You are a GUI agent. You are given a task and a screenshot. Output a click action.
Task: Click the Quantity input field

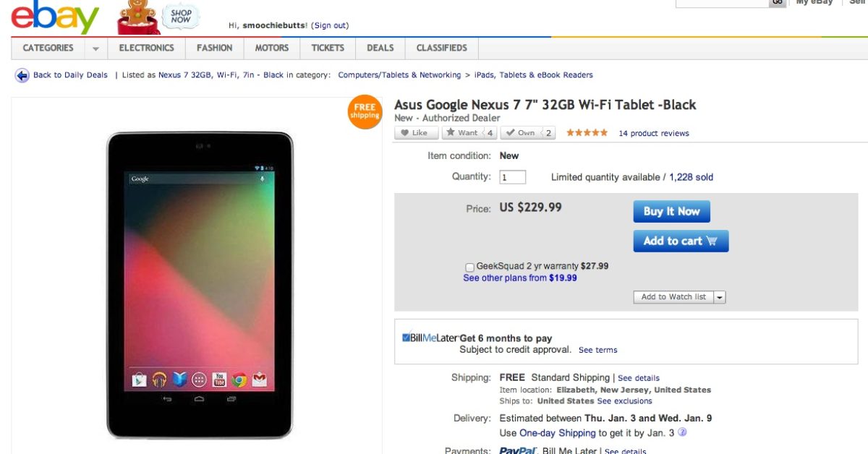pos(512,177)
